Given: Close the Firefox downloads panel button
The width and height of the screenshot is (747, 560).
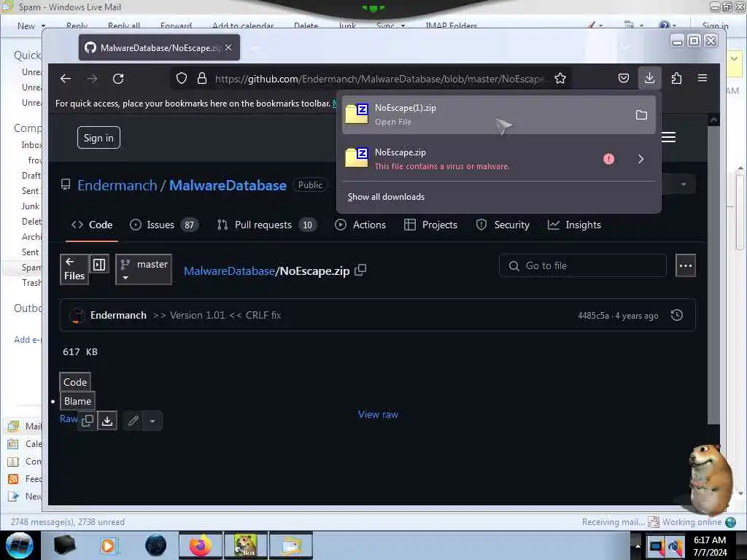Looking at the screenshot, I should 649,78.
